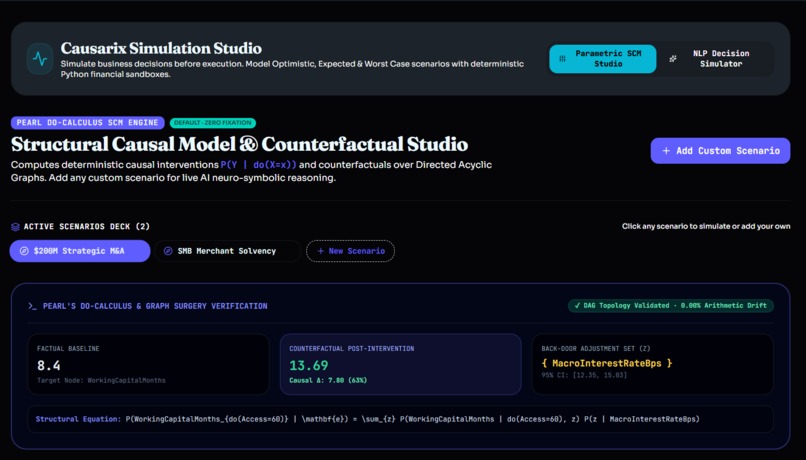Click the Counterfactual Post-Intervention card label
The height and width of the screenshot is (460, 806).
(x=352, y=348)
